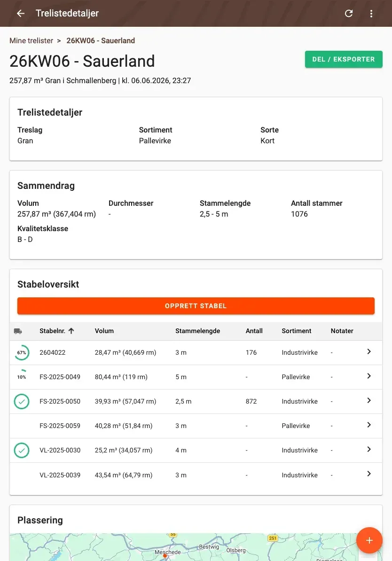Sort by the Notater column header

click(x=342, y=331)
